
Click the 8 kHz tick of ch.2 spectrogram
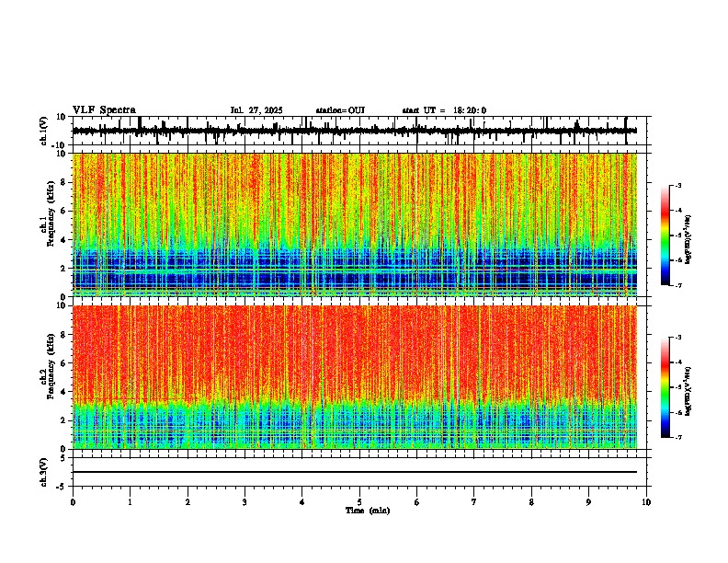(65, 335)
